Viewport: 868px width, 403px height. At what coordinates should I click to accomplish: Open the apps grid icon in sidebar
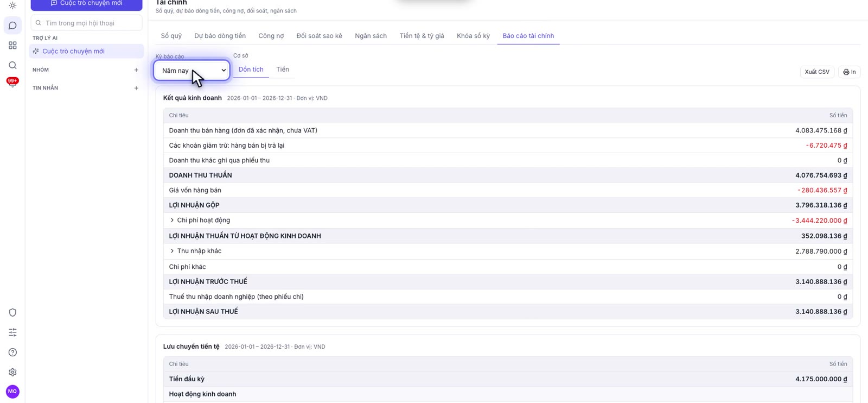pyautogui.click(x=12, y=46)
